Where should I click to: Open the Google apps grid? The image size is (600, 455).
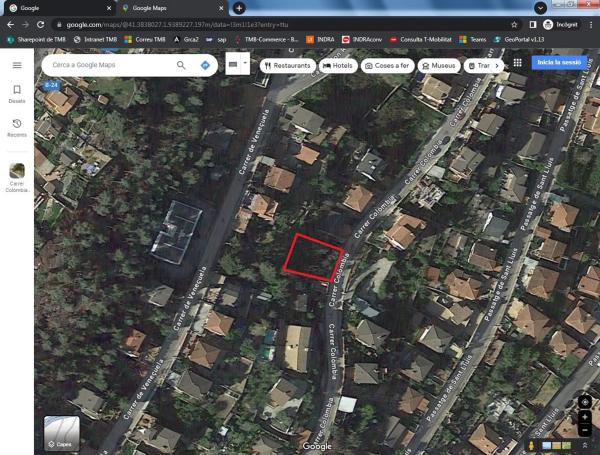point(517,63)
